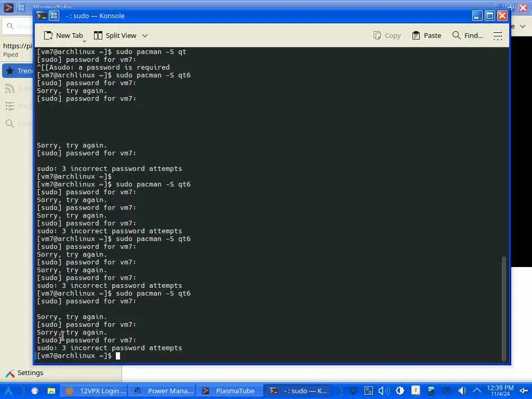The height and width of the screenshot is (399, 532).
Task: Maximize the Konsole window
Action: (489, 16)
